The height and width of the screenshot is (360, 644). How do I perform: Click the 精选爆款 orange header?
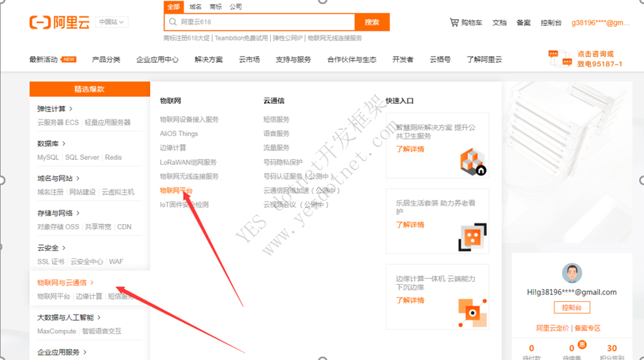(x=89, y=89)
